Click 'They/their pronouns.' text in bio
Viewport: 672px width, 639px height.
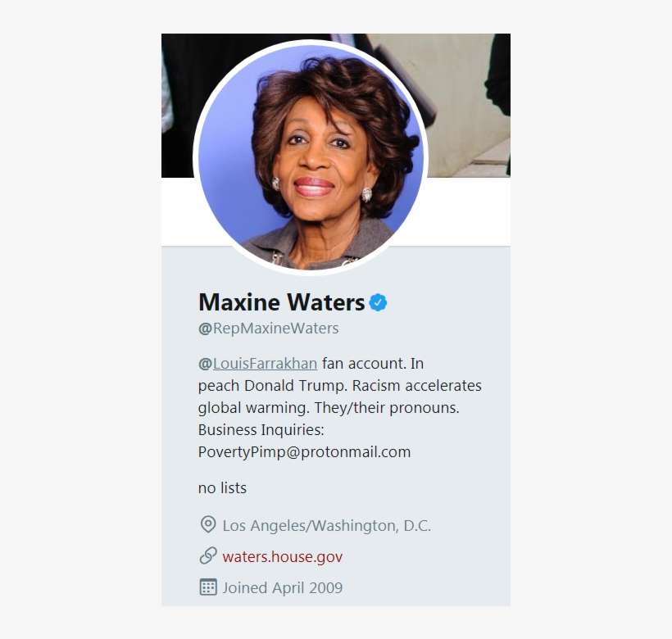pos(387,408)
